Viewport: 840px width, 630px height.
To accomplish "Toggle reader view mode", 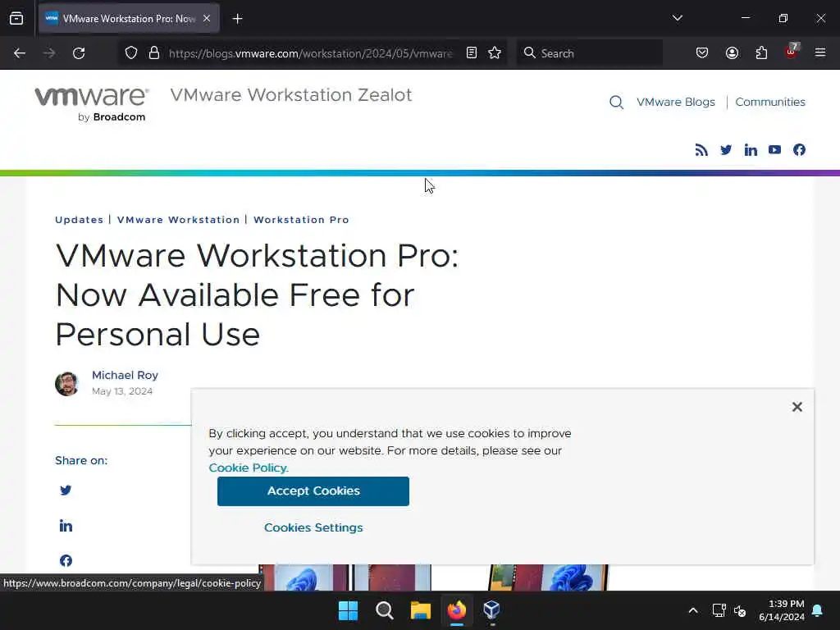I will 472,53.
